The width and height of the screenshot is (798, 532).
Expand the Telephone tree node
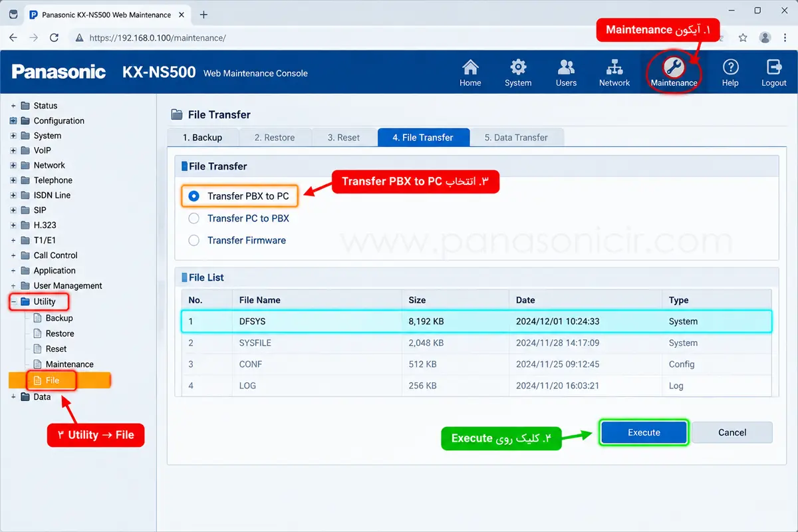13,180
